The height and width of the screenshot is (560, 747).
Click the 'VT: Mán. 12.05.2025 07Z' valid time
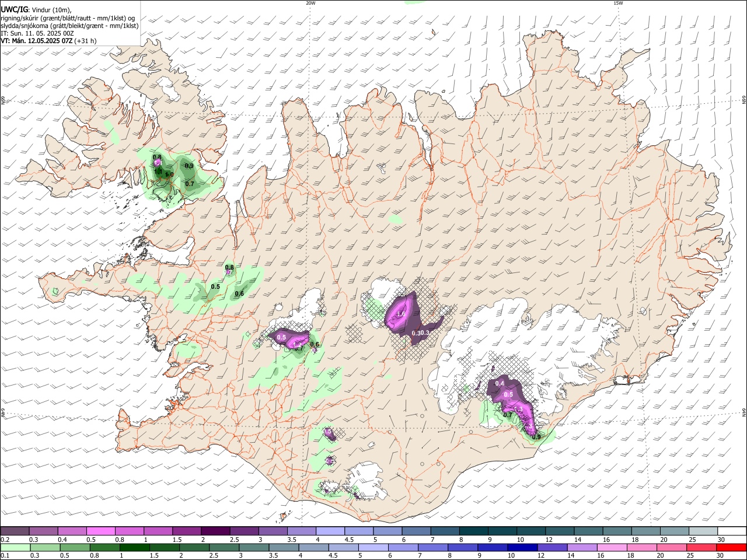(36, 41)
